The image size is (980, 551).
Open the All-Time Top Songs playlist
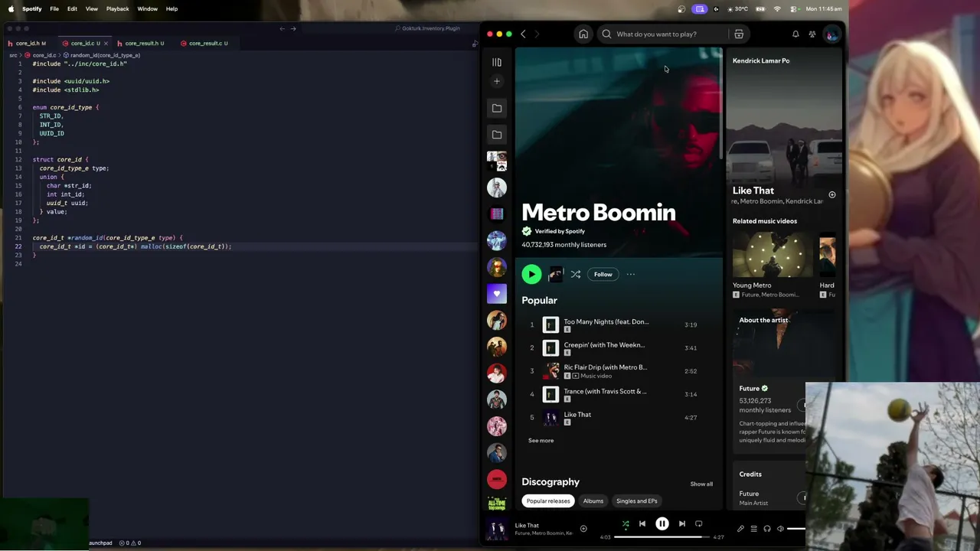coord(497,504)
